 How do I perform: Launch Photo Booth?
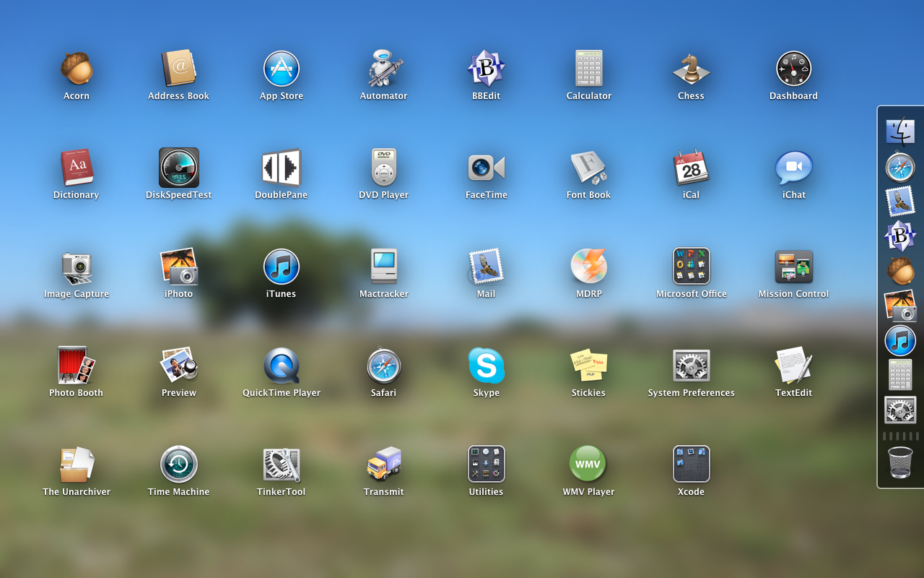76,366
